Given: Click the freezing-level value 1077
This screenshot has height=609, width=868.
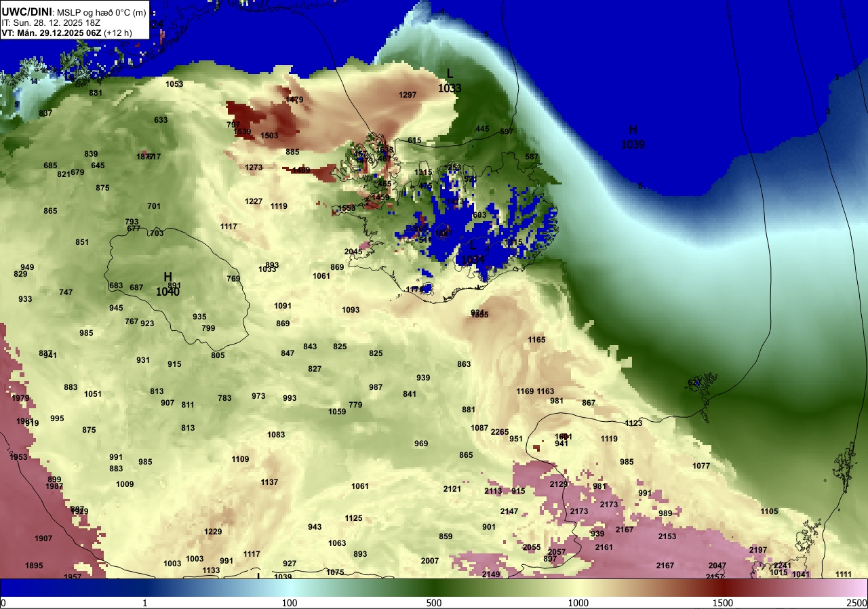Looking at the screenshot, I should coord(701,466).
